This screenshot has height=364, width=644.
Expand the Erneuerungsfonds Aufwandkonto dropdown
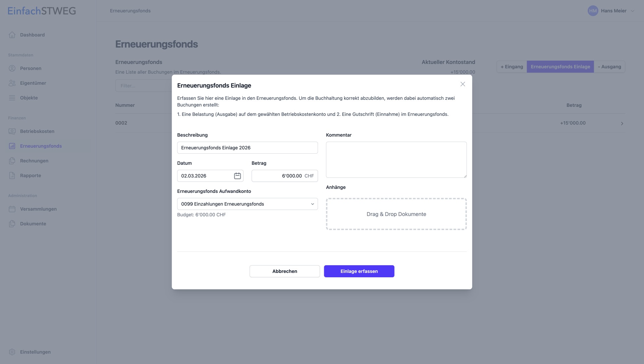point(247,204)
